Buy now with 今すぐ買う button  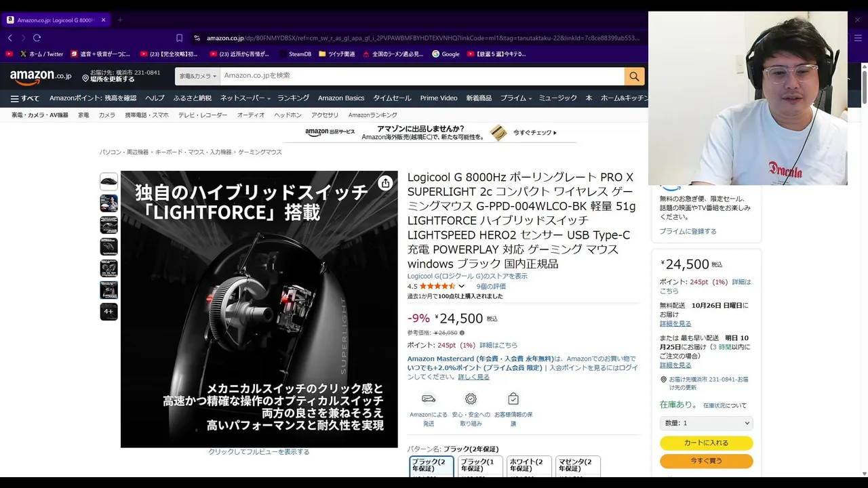706,462
